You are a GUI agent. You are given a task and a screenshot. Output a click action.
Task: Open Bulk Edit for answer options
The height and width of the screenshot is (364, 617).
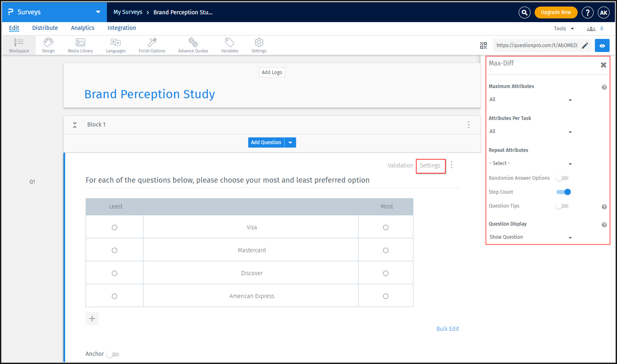(448, 328)
